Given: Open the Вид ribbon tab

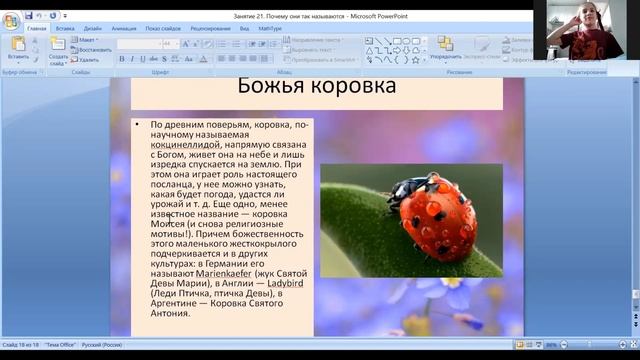Looking at the screenshot, I should tap(244, 29).
